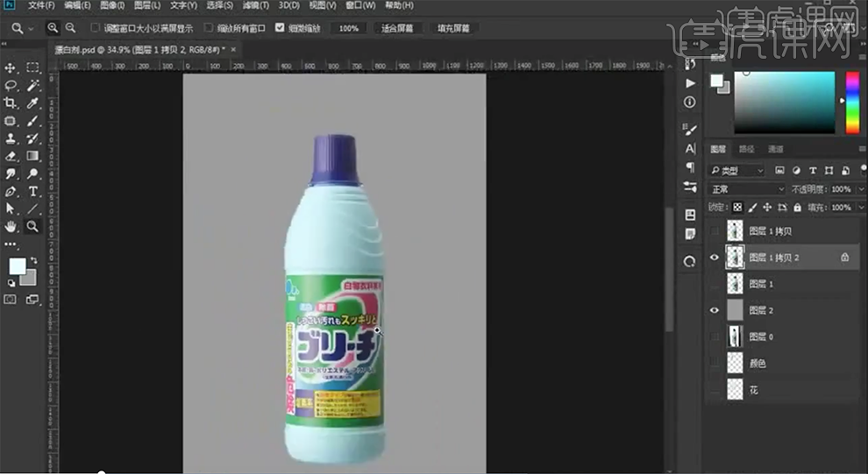Click the zoom in magnifier icon

click(54, 28)
